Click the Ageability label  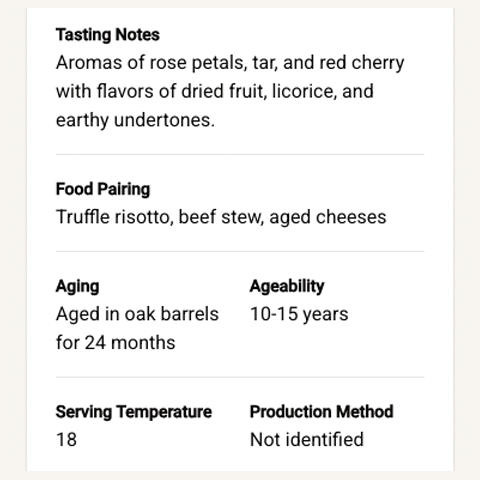click(x=287, y=286)
